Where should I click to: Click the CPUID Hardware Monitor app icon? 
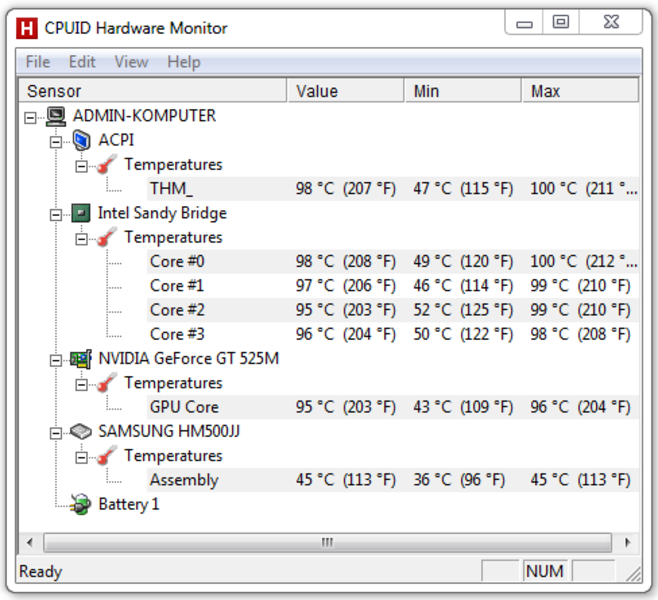pos(26,29)
